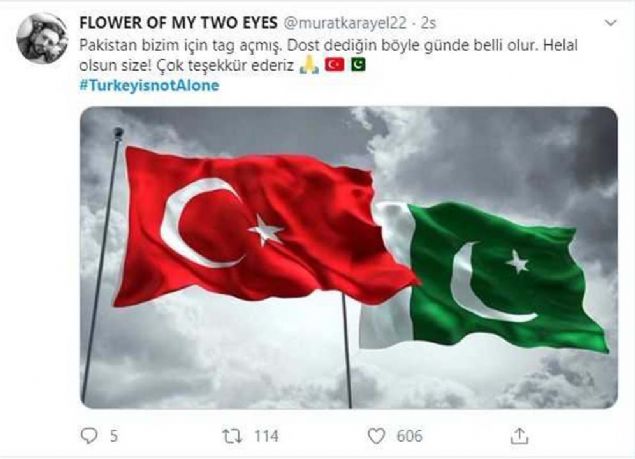Click the Turkish flag in the photo
The image size is (635, 459).
pyautogui.click(x=263, y=227)
